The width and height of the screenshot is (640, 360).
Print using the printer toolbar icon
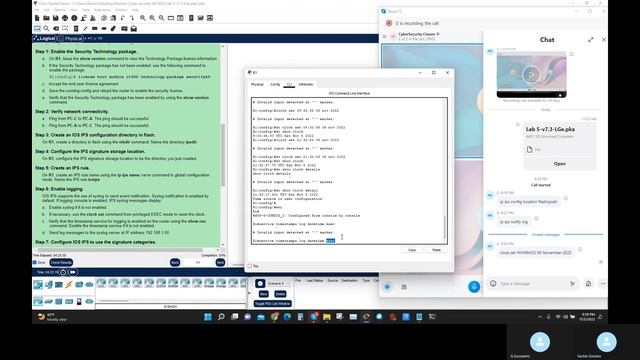pyautogui.click(x=65, y=18)
